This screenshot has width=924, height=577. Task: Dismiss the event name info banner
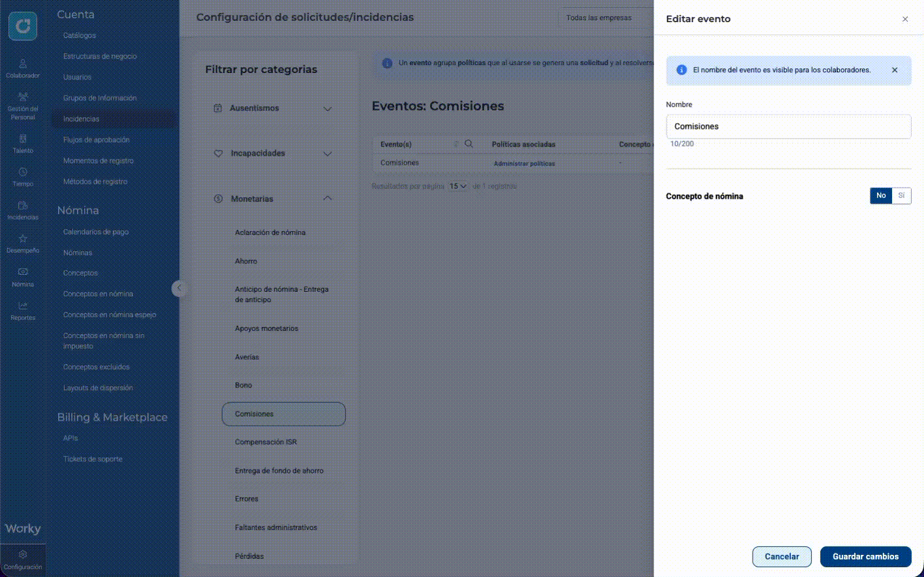point(895,70)
